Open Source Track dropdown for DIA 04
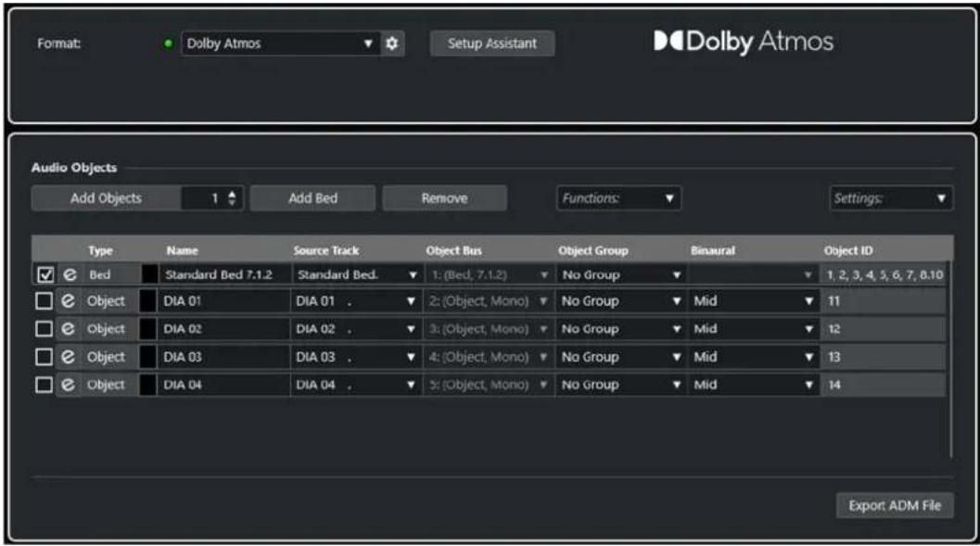 click(356, 385)
